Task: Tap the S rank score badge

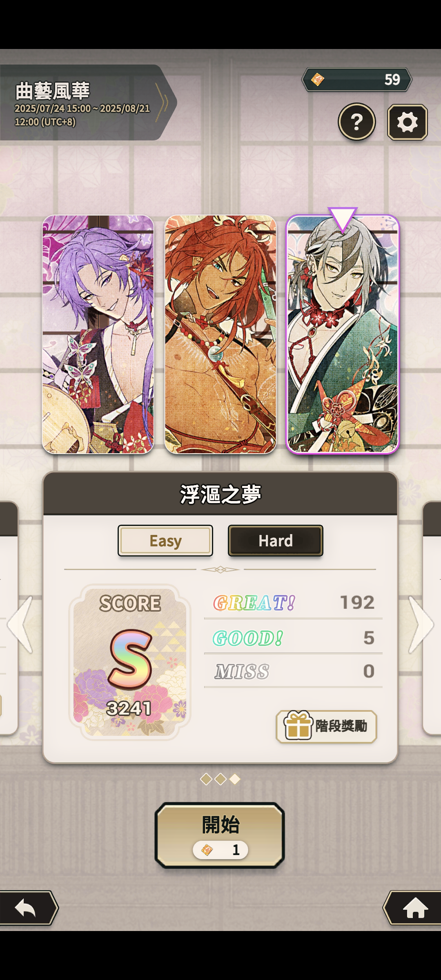Action: (130, 662)
